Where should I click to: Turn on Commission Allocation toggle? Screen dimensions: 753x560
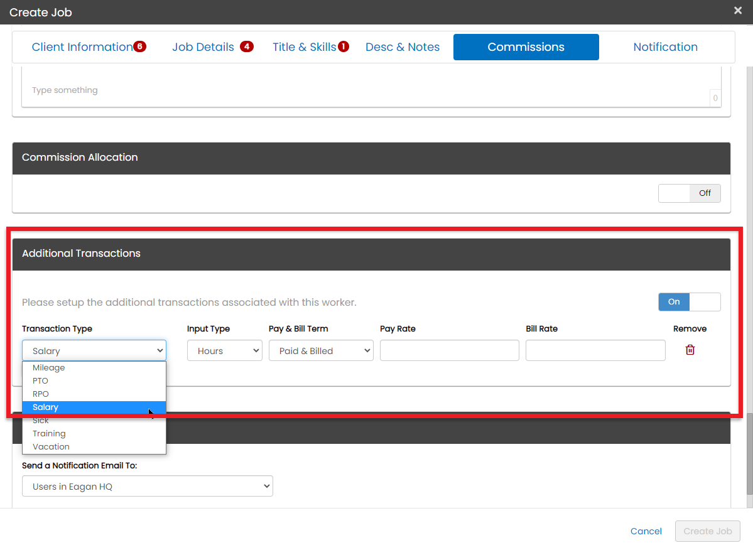click(689, 193)
